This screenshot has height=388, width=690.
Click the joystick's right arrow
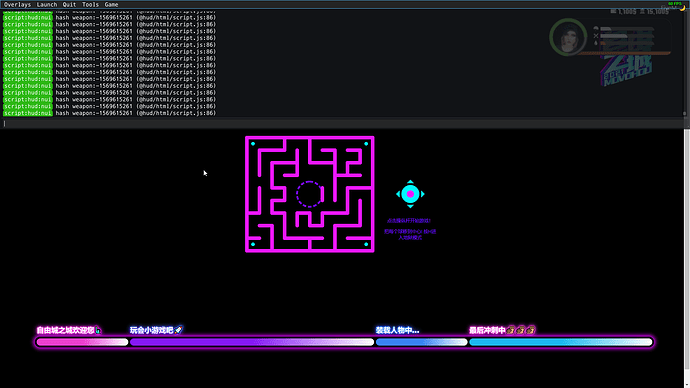click(x=422, y=194)
